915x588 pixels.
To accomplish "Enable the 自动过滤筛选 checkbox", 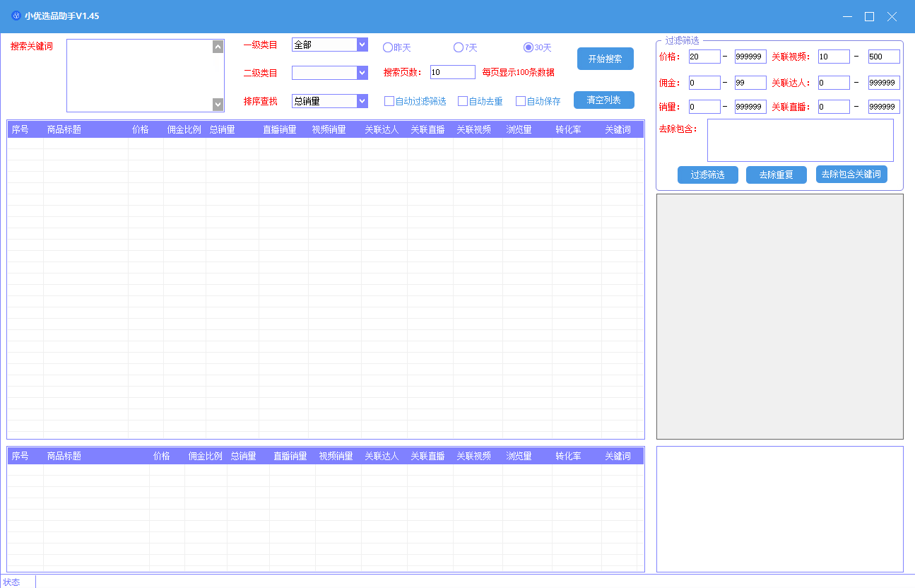I will pyautogui.click(x=389, y=101).
